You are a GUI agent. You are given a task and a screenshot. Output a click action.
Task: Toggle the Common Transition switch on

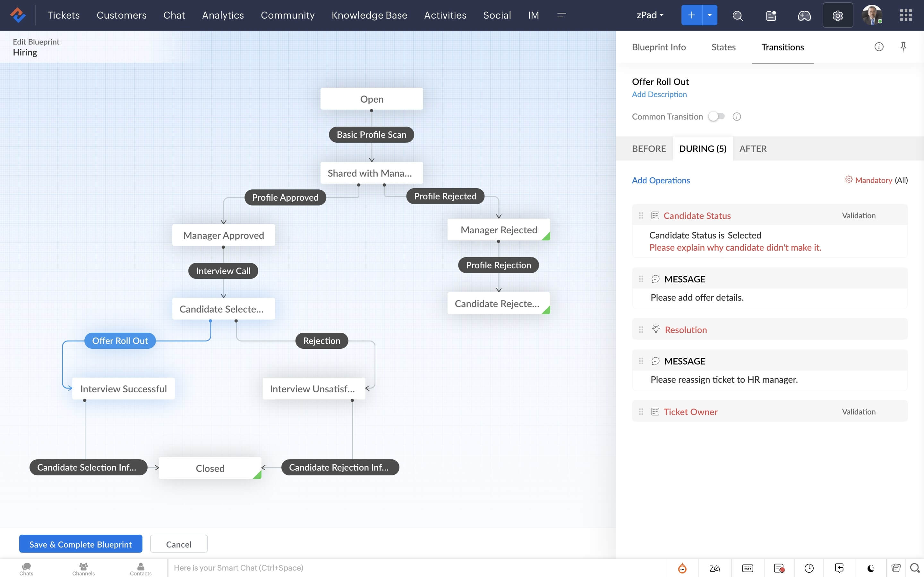click(x=717, y=116)
